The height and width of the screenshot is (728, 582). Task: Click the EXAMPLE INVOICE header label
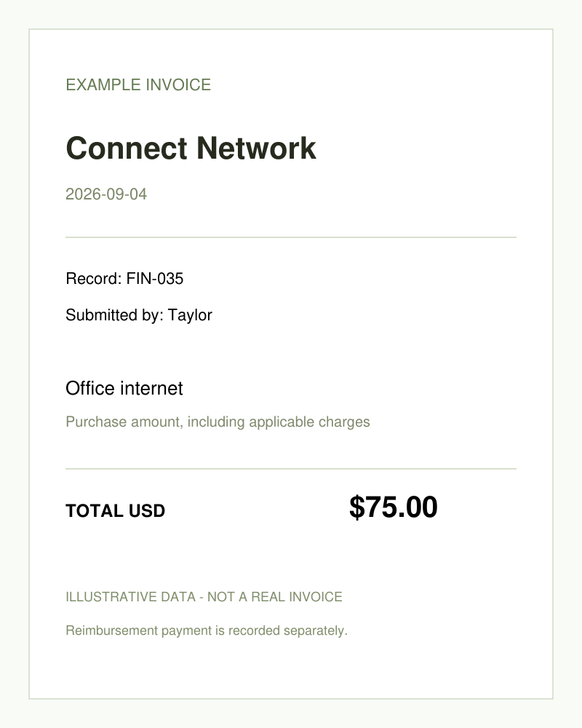pyautogui.click(x=138, y=85)
